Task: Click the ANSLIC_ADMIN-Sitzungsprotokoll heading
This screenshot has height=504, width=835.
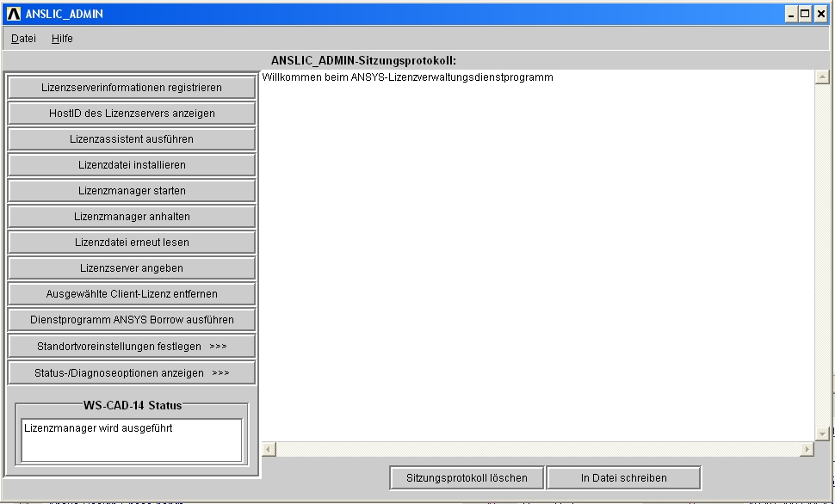Action: tap(364, 61)
